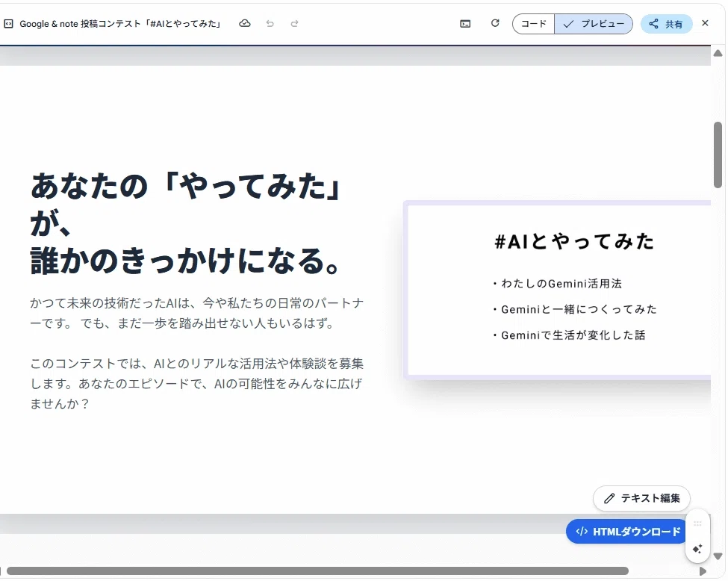Click the paragraph starting かつて未来の技術だったAI

[x=197, y=313]
